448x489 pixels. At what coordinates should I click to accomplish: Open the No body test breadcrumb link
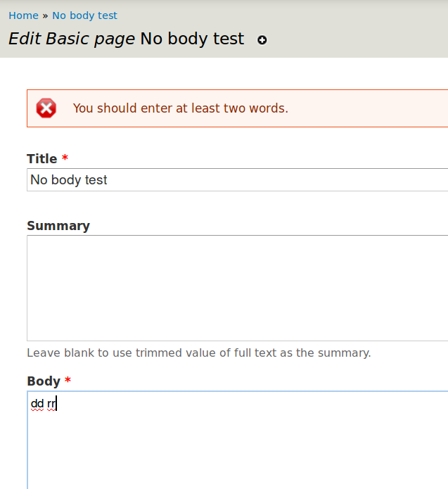[x=84, y=15]
